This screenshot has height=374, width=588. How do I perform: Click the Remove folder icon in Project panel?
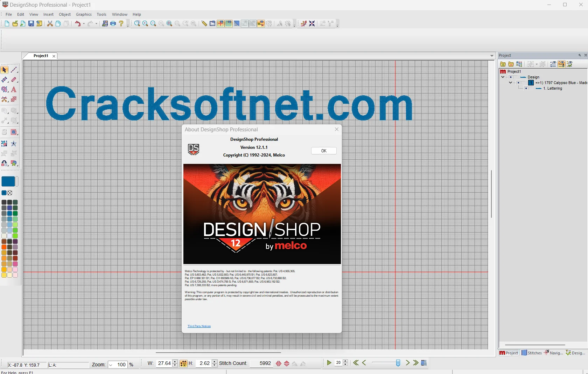tap(511, 64)
